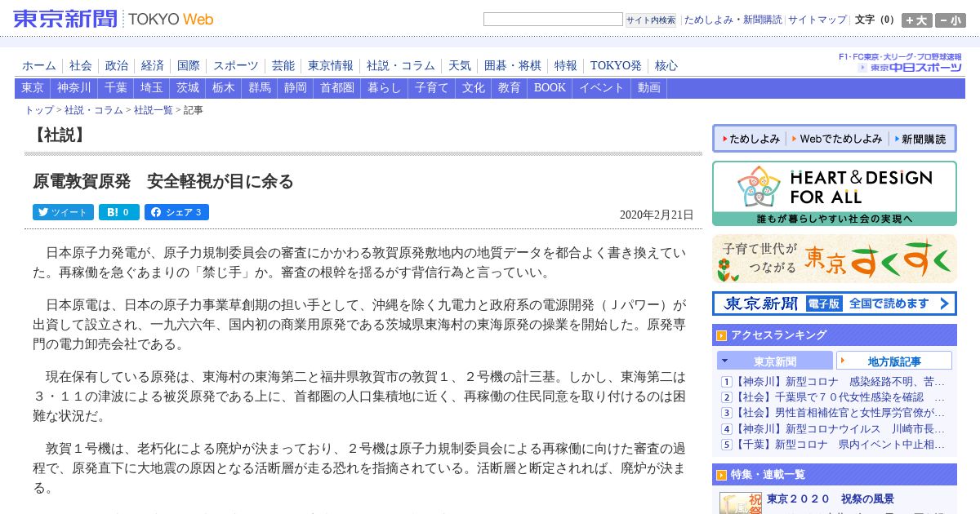Image resolution: width=980 pixels, height=514 pixels.
Task: Switch ranking to the 地方版記事 tab
Action: (x=894, y=361)
